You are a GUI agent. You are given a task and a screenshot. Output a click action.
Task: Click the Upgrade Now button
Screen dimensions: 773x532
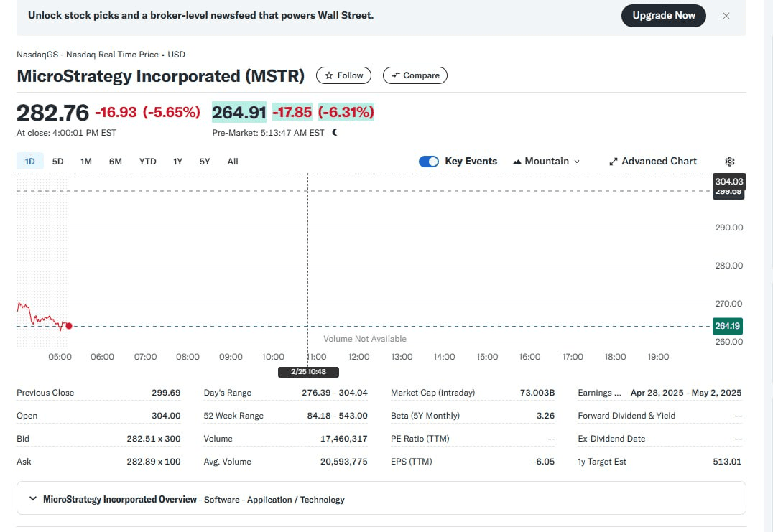pos(664,16)
